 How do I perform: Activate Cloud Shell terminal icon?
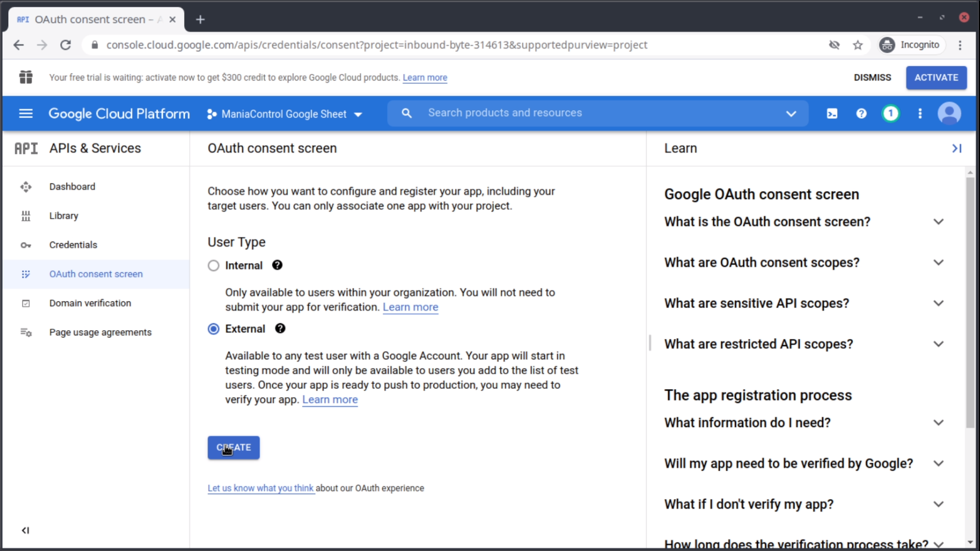click(831, 114)
